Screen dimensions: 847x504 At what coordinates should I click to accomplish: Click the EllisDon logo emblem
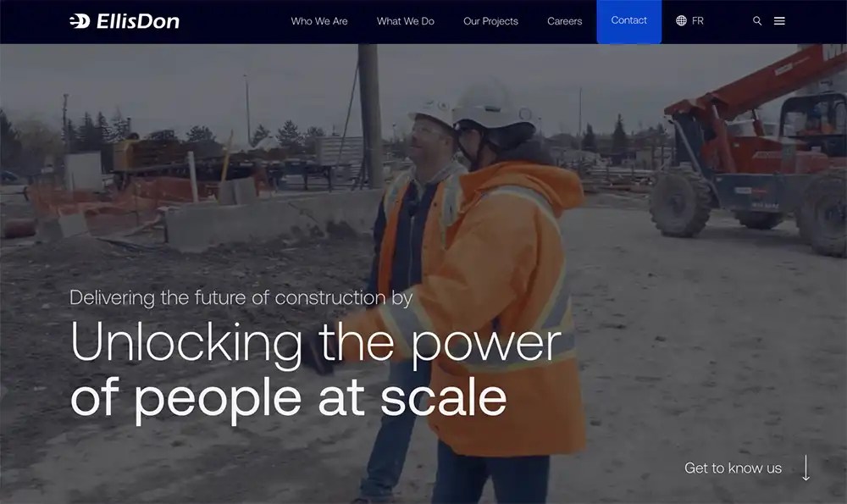point(80,21)
